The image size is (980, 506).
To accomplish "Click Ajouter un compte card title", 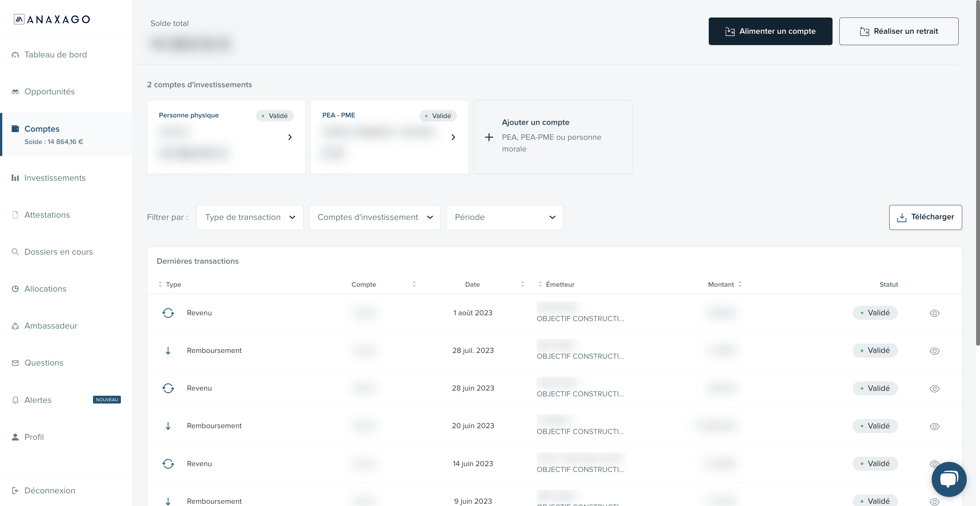I will coord(535,122).
